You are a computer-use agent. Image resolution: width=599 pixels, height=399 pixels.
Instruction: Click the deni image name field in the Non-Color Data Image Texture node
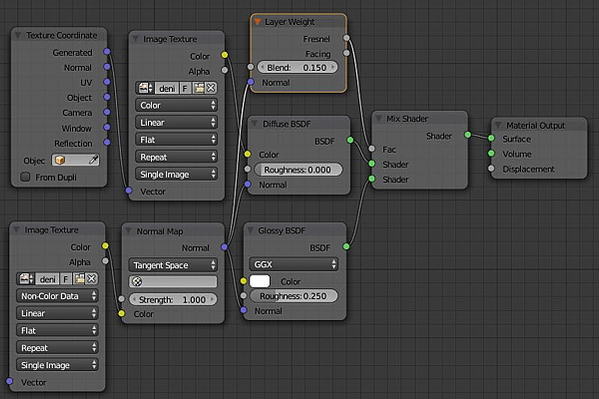click(47, 279)
